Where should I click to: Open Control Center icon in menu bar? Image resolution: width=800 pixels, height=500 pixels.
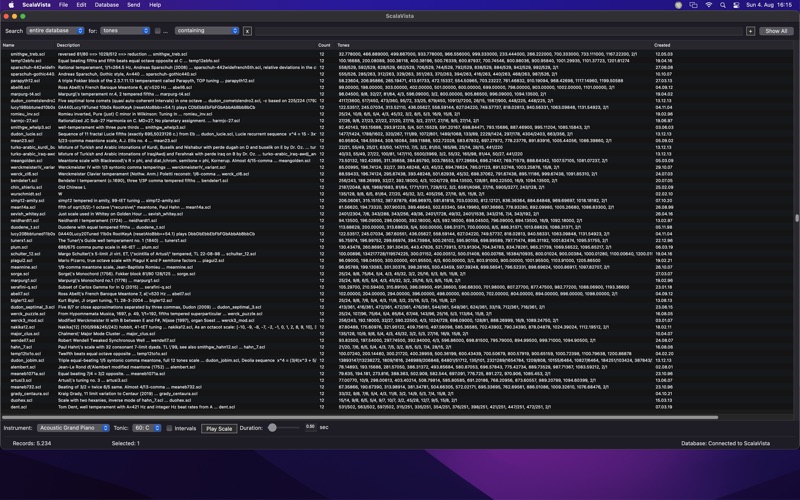(x=736, y=5)
